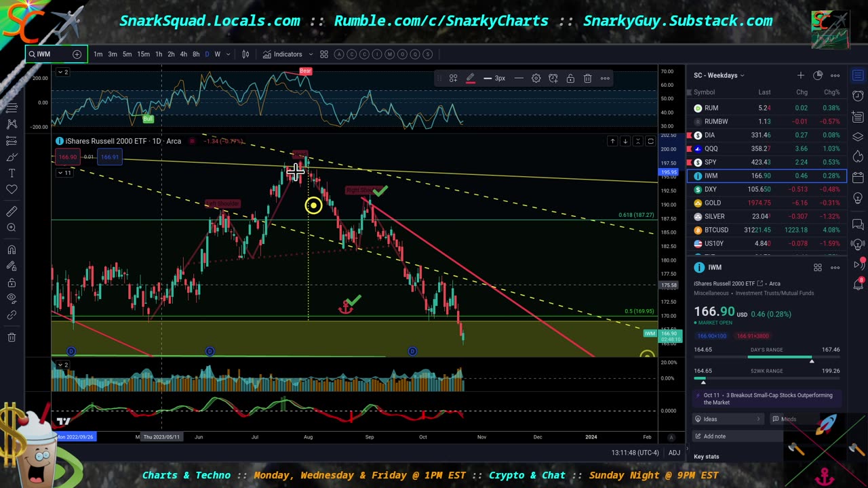Move pane up with arrow icon
868x488 pixels.
click(x=612, y=141)
